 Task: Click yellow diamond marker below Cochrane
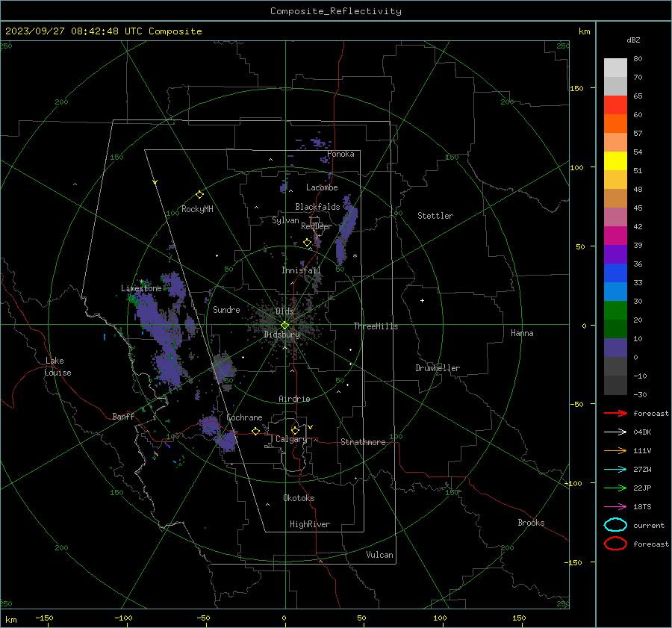[x=255, y=432]
